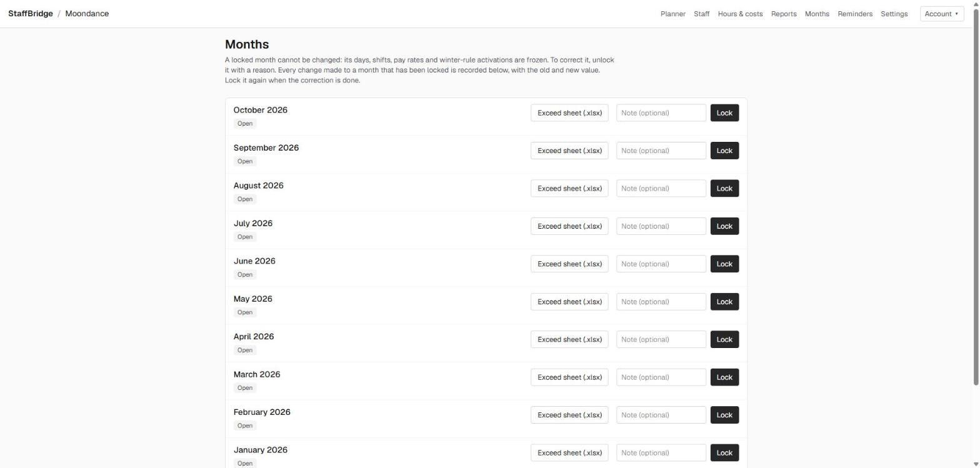This screenshot has height=468, width=980.
Task: Click the StaffBridge home link
Action: click(31, 14)
